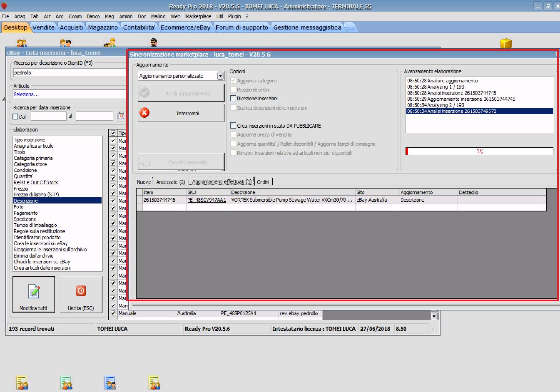This screenshot has height=392, width=560.
Task: Click the Funzioni avanzate button
Action: coord(181,161)
